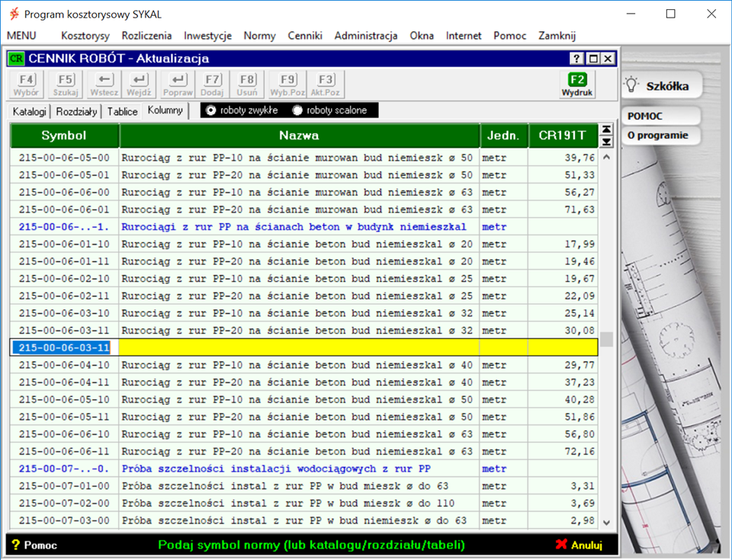Switch to the Tablice tab
This screenshot has width=732, height=560.
click(x=122, y=111)
